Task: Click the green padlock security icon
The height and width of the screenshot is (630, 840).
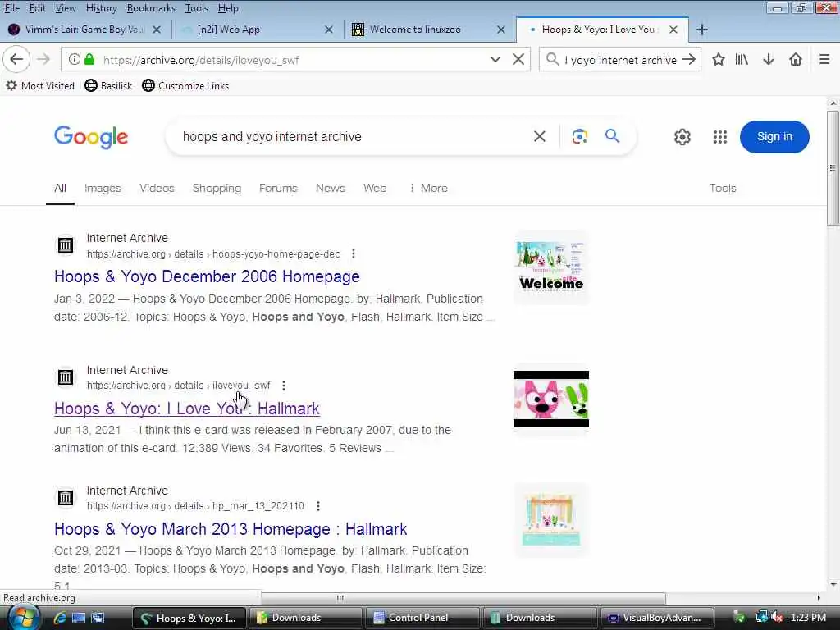Action: click(x=89, y=59)
